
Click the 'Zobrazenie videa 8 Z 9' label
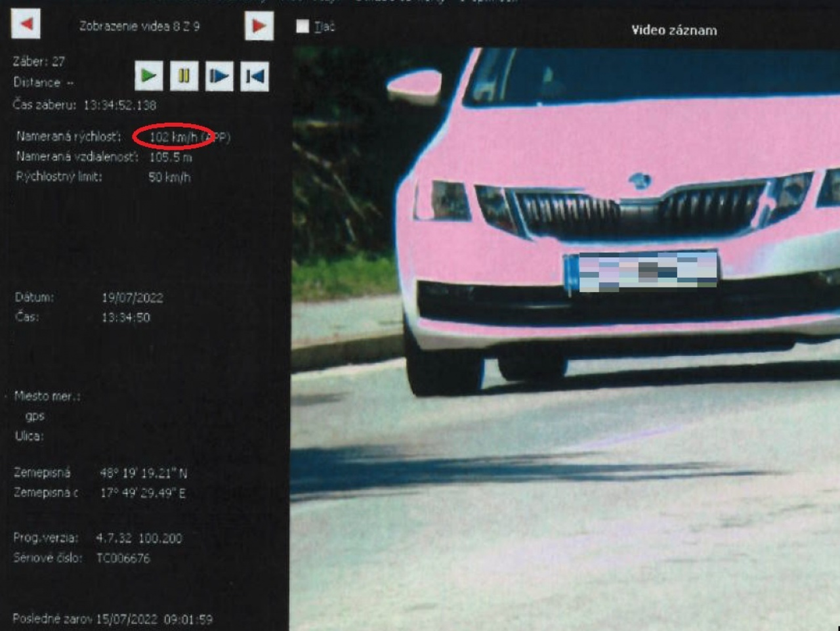tap(140, 26)
